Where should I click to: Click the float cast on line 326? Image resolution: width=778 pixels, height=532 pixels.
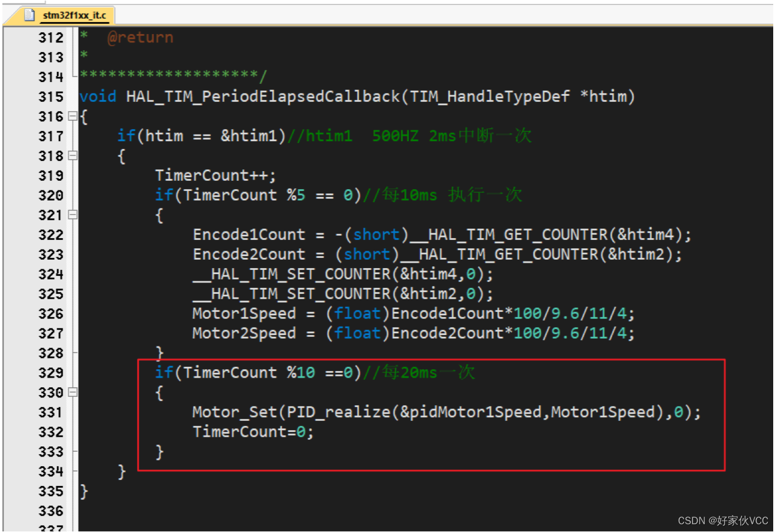point(358,314)
